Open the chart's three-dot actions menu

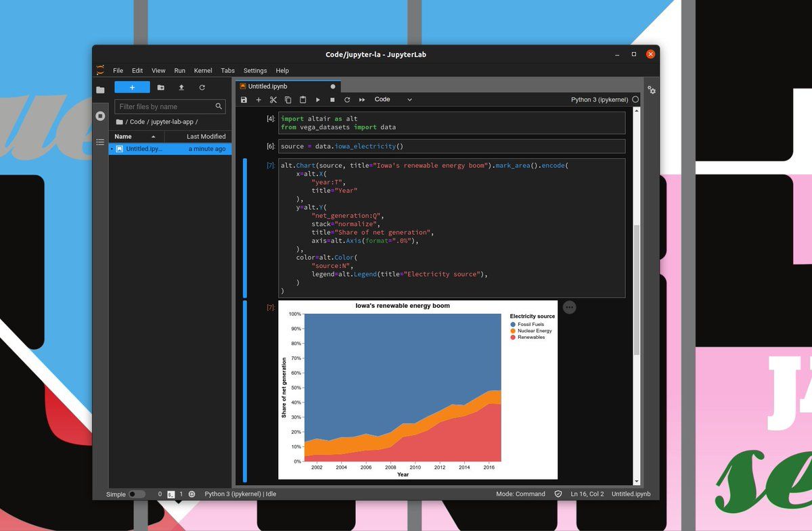coord(570,307)
